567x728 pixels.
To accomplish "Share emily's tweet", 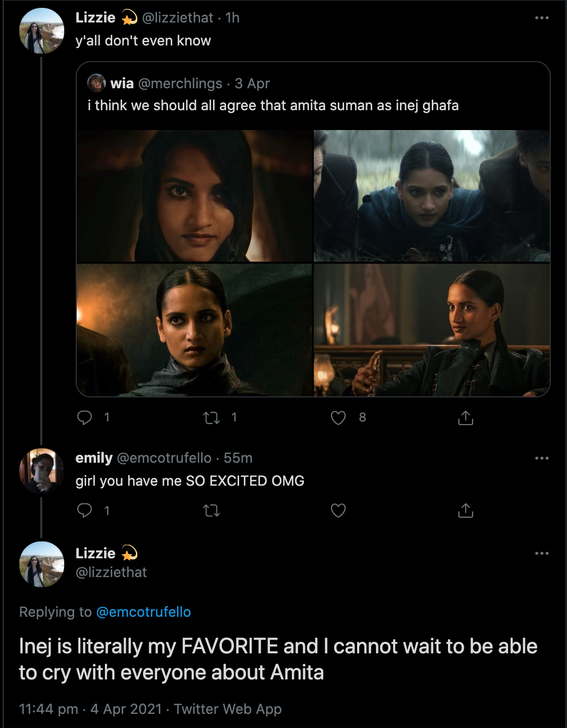I will pos(465,510).
